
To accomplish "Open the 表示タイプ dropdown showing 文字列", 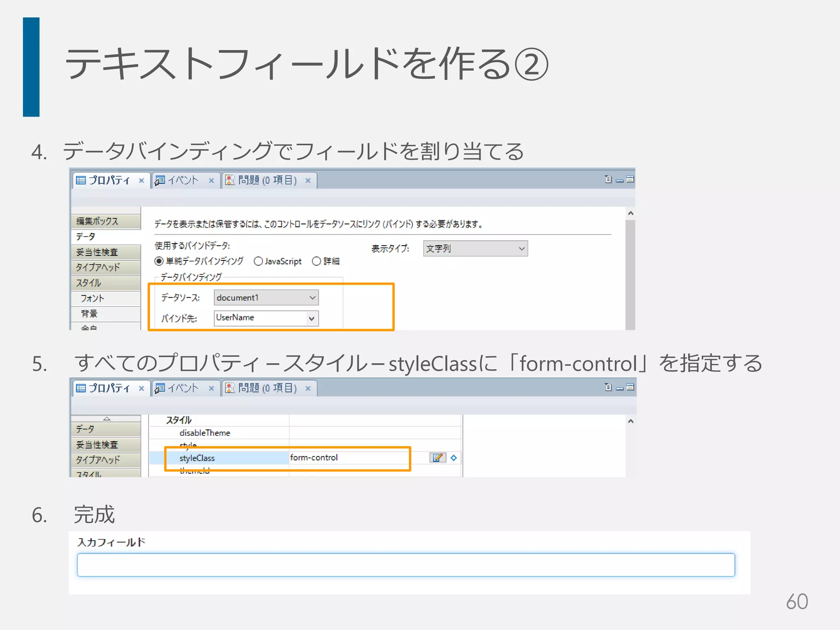I will 475,249.
